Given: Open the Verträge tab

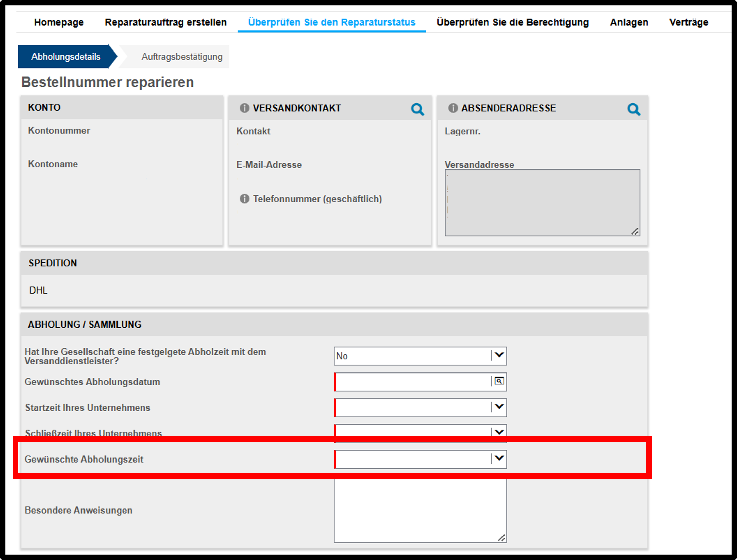Looking at the screenshot, I should pos(689,22).
